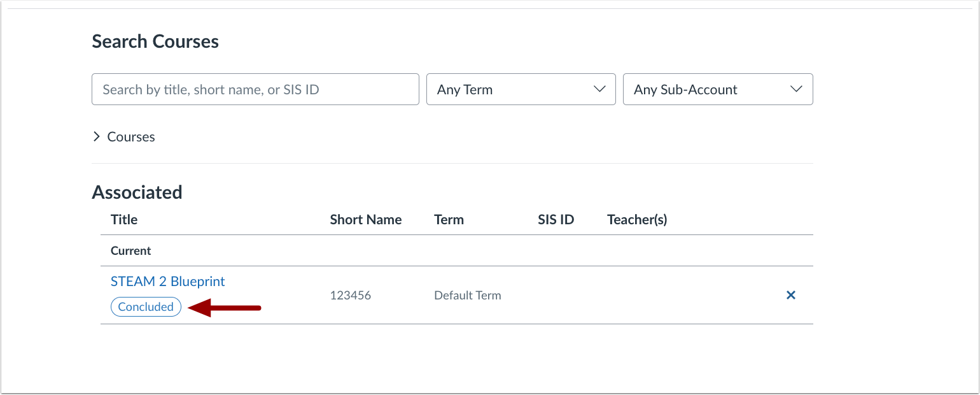Open the STEAM 2 Blueprint course
The height and width of the screenshot is (395, 980).
[x=167, y=281]
